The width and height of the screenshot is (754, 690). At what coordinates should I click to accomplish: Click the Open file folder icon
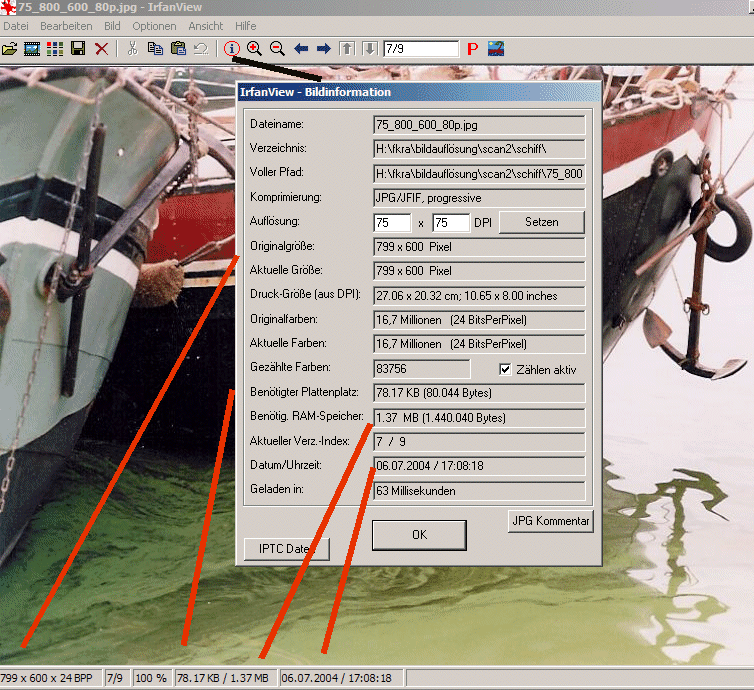(10, 48)
